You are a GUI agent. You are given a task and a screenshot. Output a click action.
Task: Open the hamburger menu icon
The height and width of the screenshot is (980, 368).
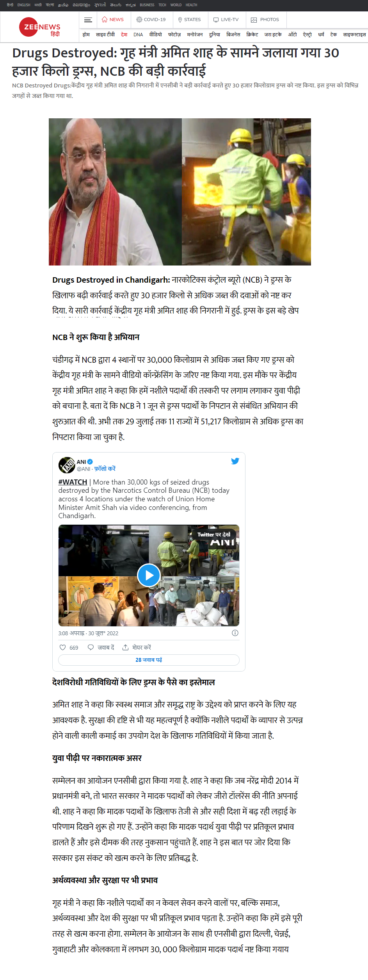88,20
